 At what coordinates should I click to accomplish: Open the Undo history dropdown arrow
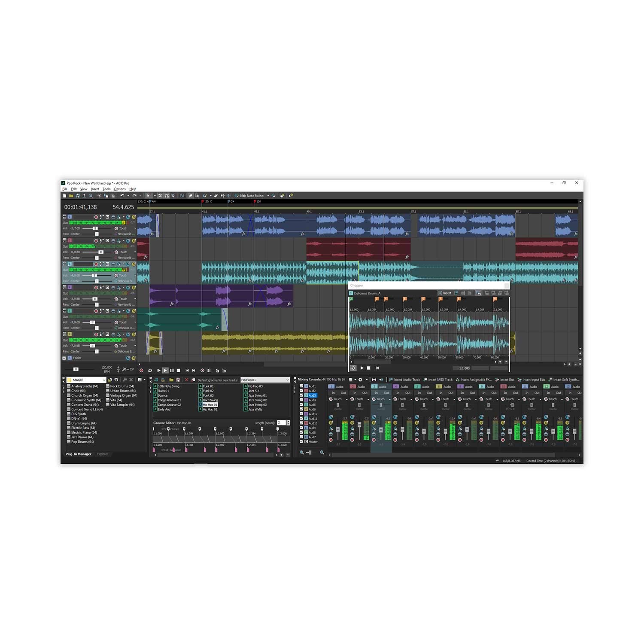[128, 195]
